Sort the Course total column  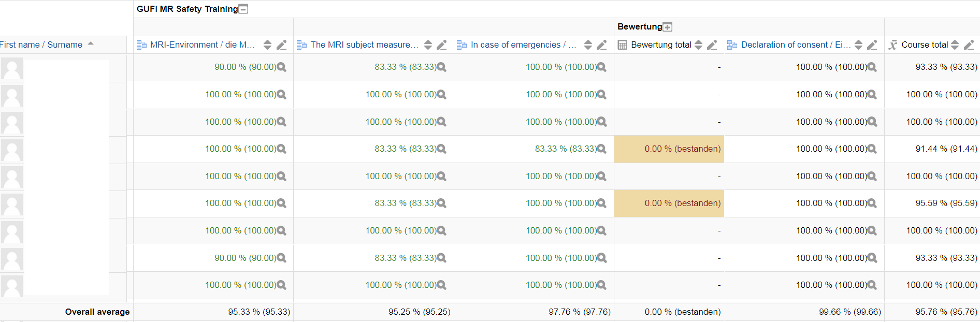coord(955,45)
